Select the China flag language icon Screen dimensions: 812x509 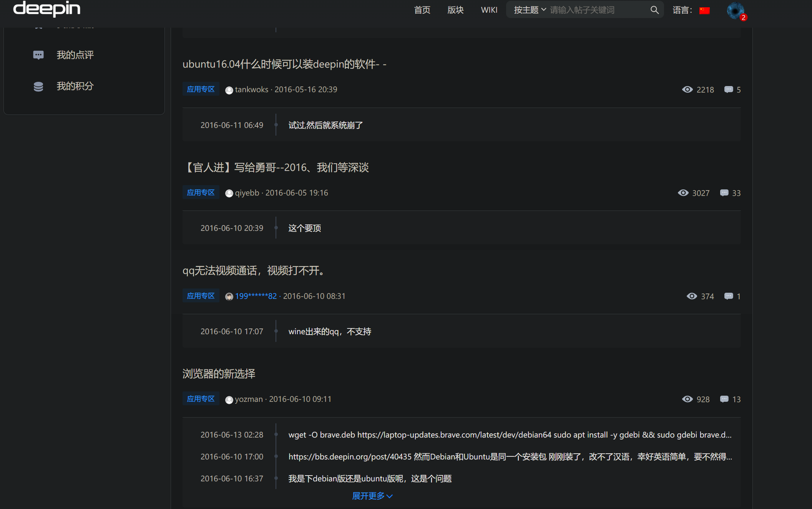pos(704,11)
